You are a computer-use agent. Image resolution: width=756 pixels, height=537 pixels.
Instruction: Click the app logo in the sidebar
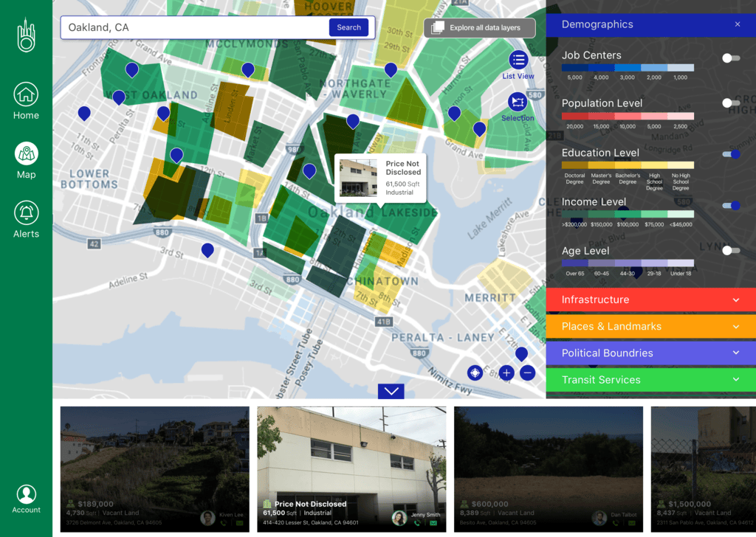pos(26,35)
